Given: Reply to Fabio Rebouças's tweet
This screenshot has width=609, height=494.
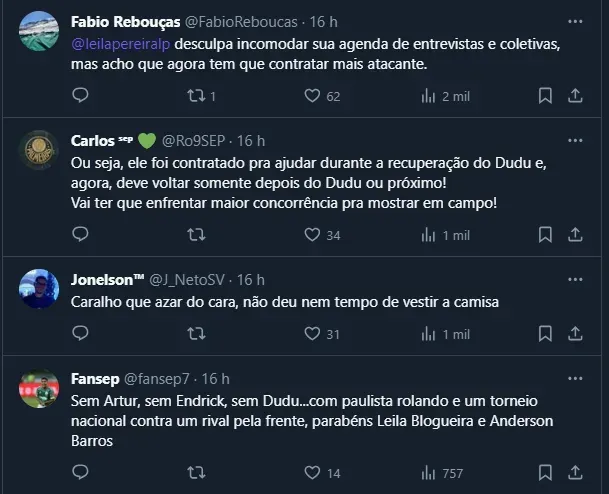Looking at the screenshot, I should point(80,96).
